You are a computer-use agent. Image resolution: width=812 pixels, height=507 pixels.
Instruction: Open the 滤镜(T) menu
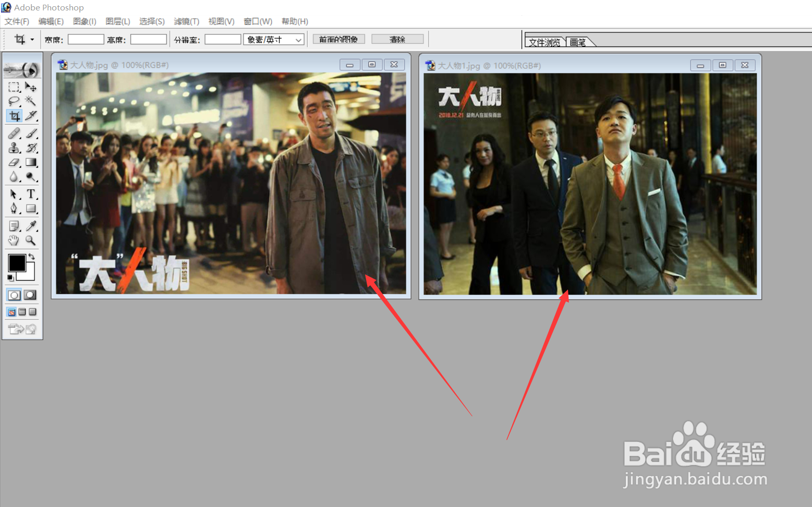(187, 21)
